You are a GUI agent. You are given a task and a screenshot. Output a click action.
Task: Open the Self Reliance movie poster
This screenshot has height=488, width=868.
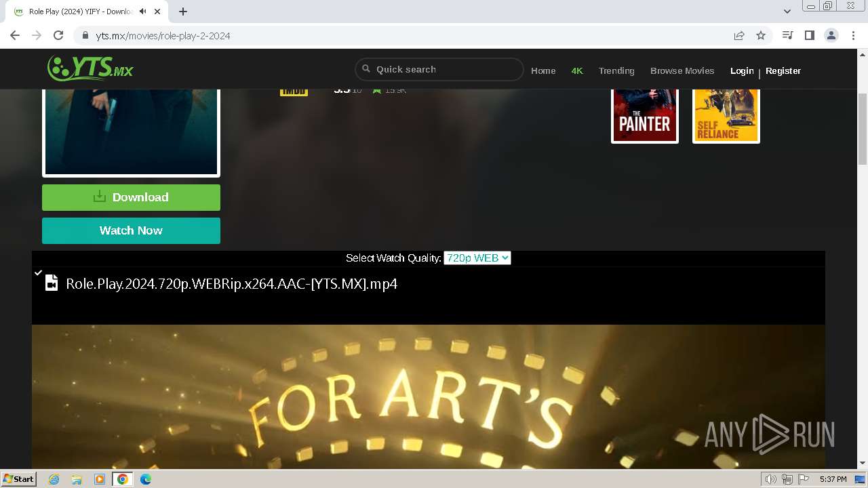click(726, 116)
